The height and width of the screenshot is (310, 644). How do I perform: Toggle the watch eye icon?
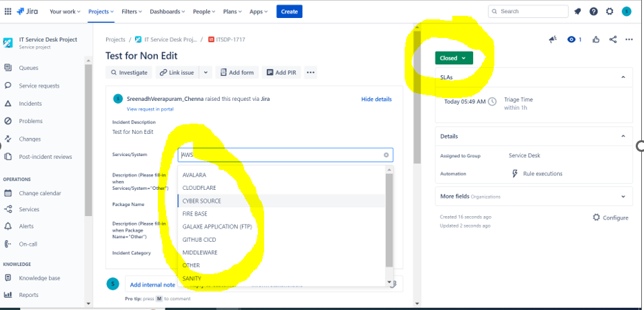(572, 39)
